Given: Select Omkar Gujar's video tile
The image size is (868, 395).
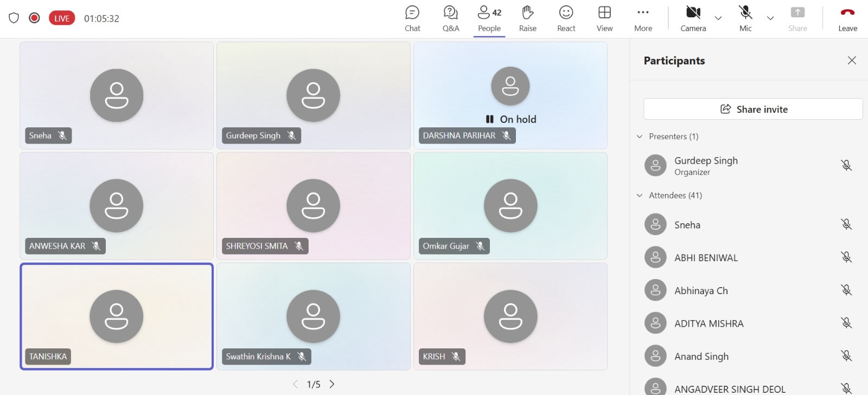Looking at the screenshot, I should [x=510, y=206].
